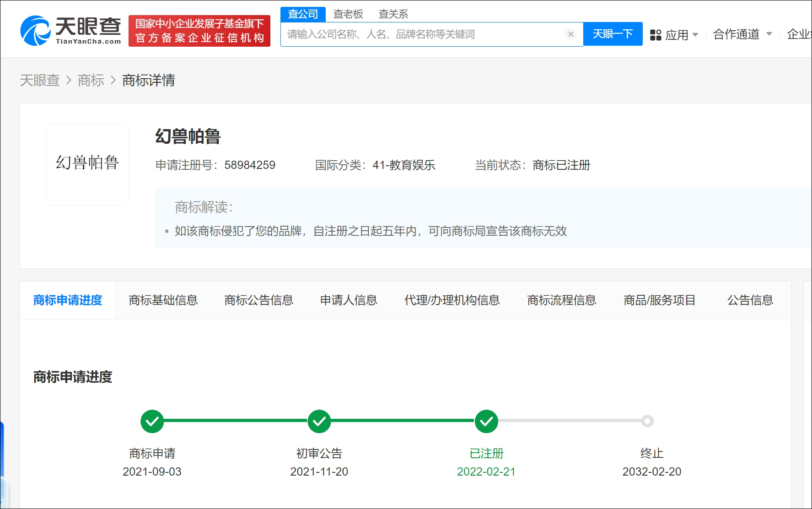The image size is (812, 509).
Task: Open the 商品/服务项目 tab
Action: pos(659,300)
